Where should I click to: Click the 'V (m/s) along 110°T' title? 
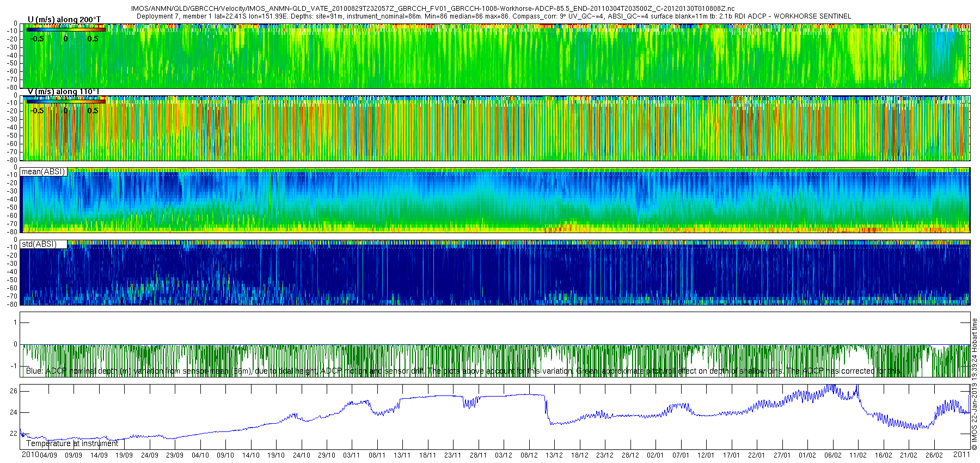(64, 92)
